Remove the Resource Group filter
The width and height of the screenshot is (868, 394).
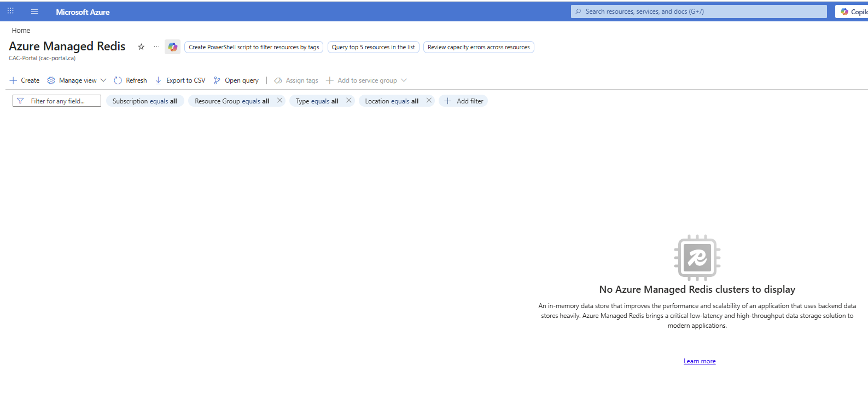click(279, 101)
